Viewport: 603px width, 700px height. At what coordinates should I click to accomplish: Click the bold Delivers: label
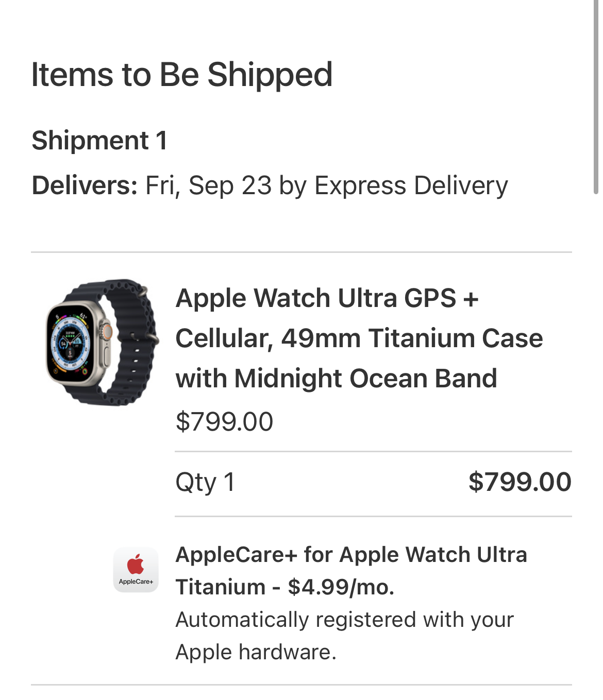tap(85, 185)
